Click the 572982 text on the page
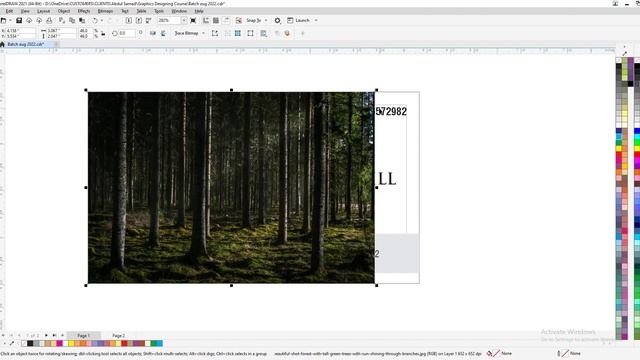640x360 pixels. 391,111
